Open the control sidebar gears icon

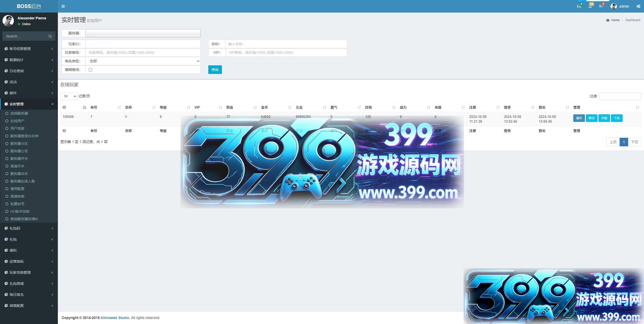click(x=638, y=6)
